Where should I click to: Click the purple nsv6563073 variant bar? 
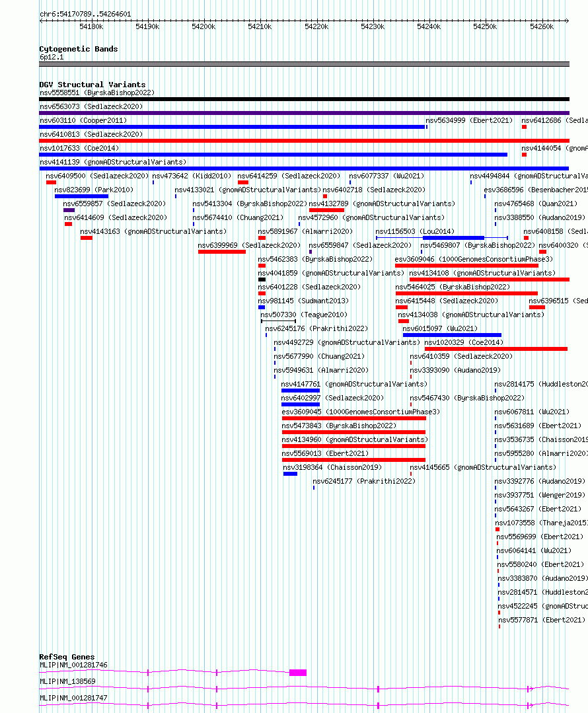(x=304, y=113)
